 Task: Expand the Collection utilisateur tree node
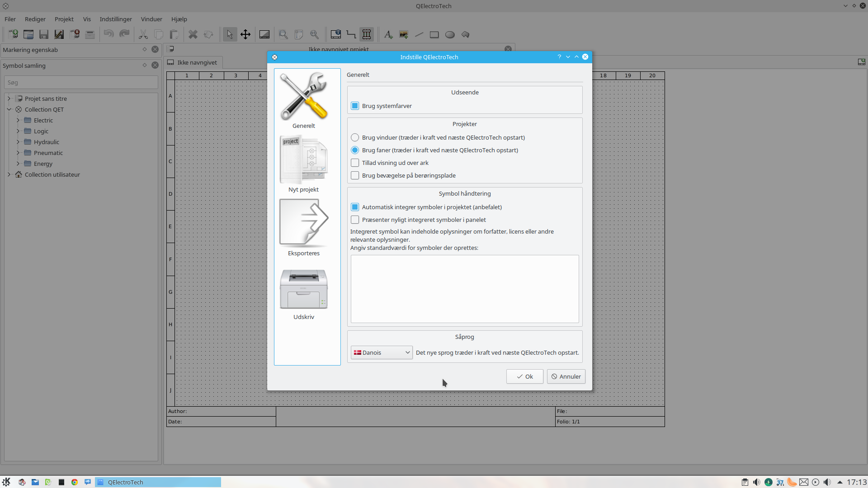point(9,174)
